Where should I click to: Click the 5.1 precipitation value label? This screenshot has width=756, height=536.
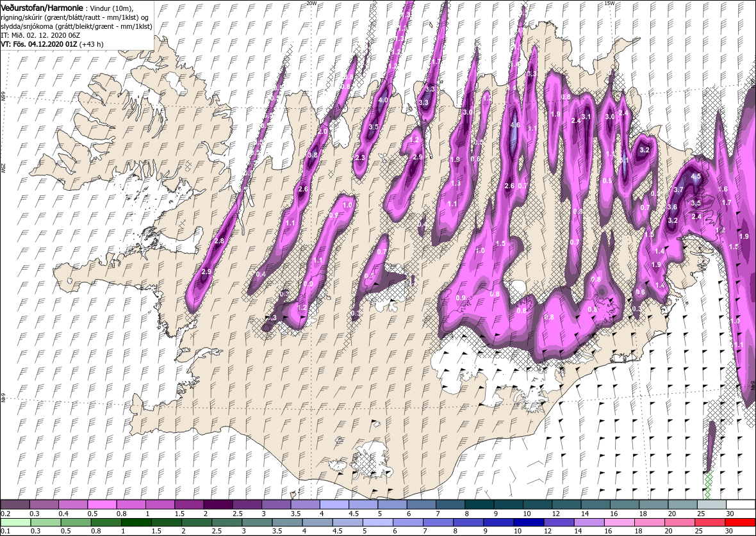click(x=624, y=160)
